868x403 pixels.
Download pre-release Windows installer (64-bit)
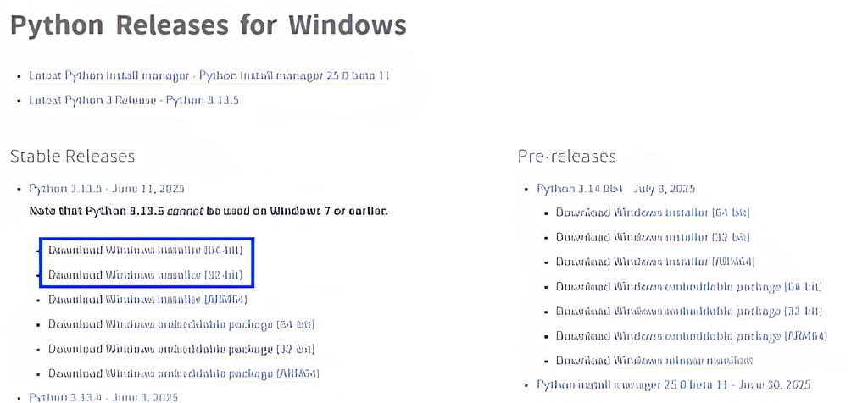653,213
